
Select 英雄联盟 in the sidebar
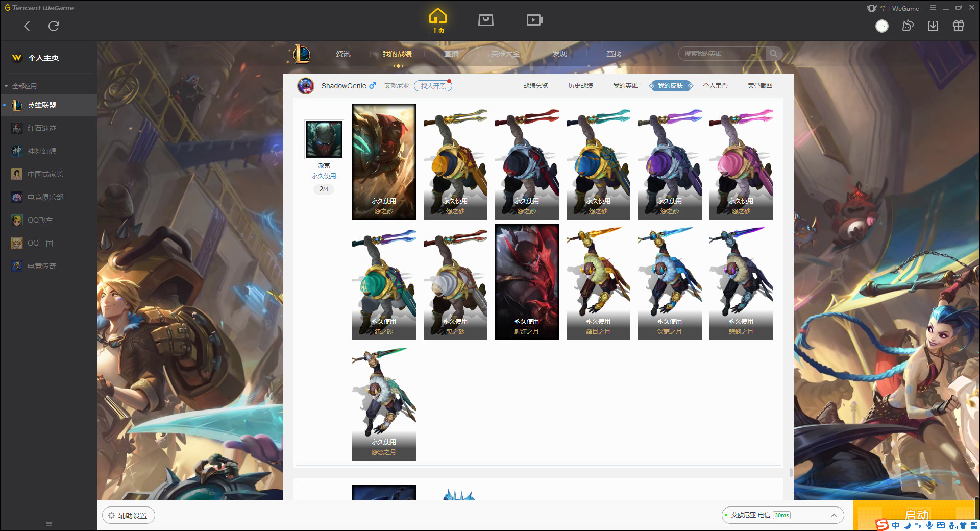tap(49, 105)
